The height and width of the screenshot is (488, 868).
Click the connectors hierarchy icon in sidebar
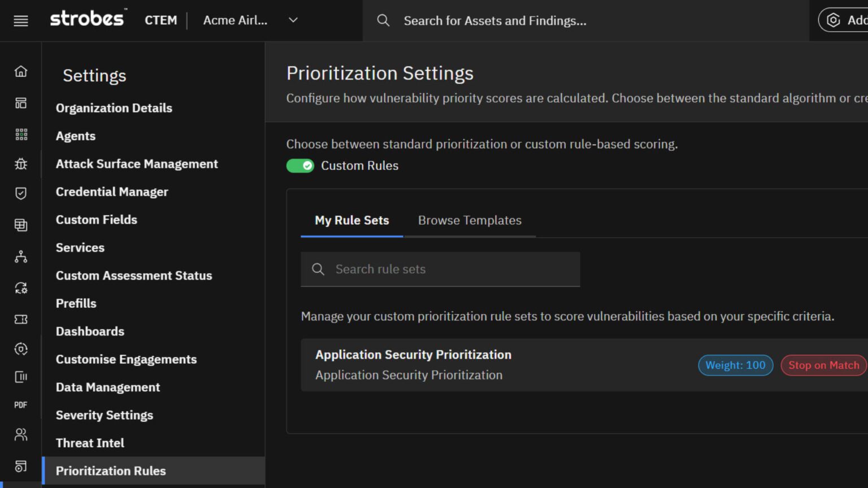coord(21,256)
